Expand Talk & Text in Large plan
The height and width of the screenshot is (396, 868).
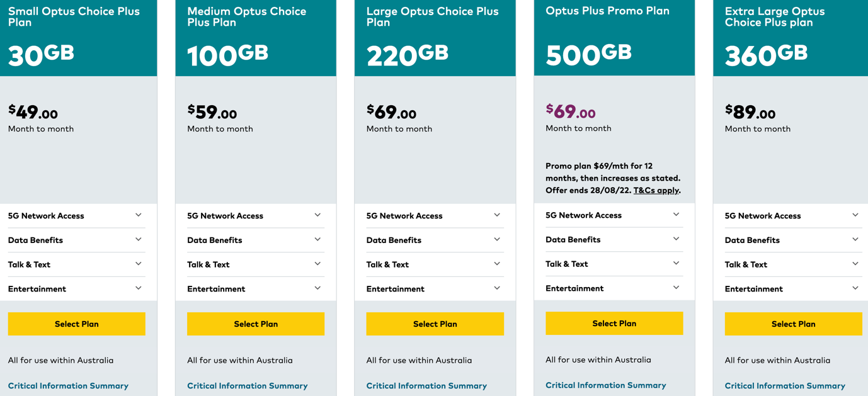point(435,264)
